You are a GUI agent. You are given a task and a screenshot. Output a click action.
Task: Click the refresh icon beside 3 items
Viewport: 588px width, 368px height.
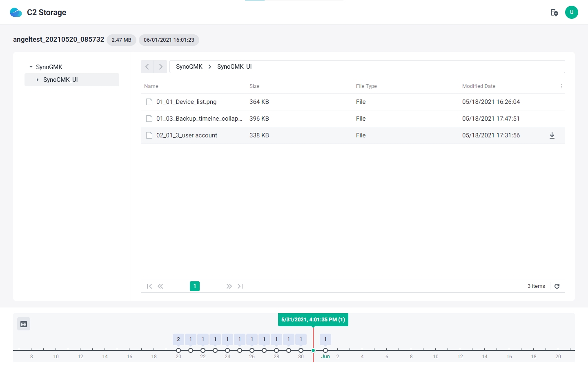pos(557,286)
